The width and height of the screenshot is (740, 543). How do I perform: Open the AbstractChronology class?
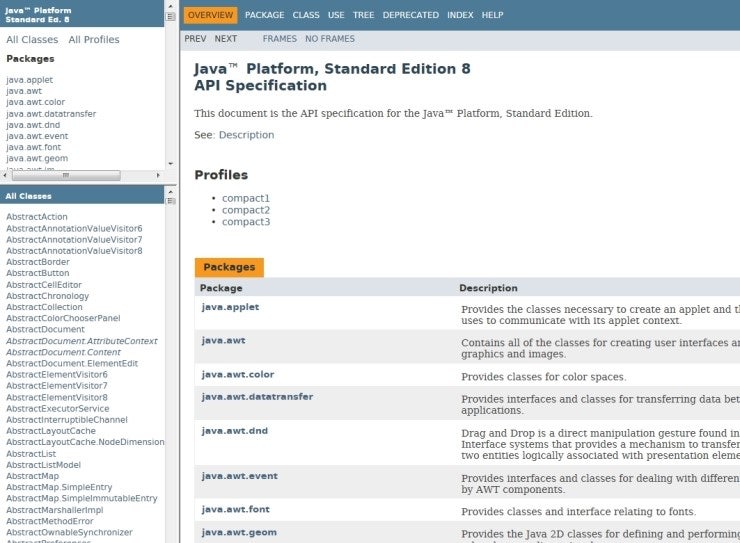click(48, 296)
